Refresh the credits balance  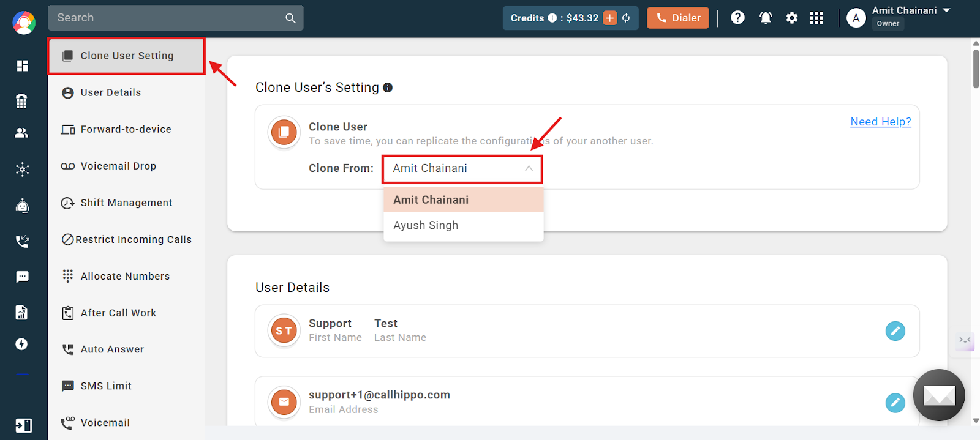(626, 18)
